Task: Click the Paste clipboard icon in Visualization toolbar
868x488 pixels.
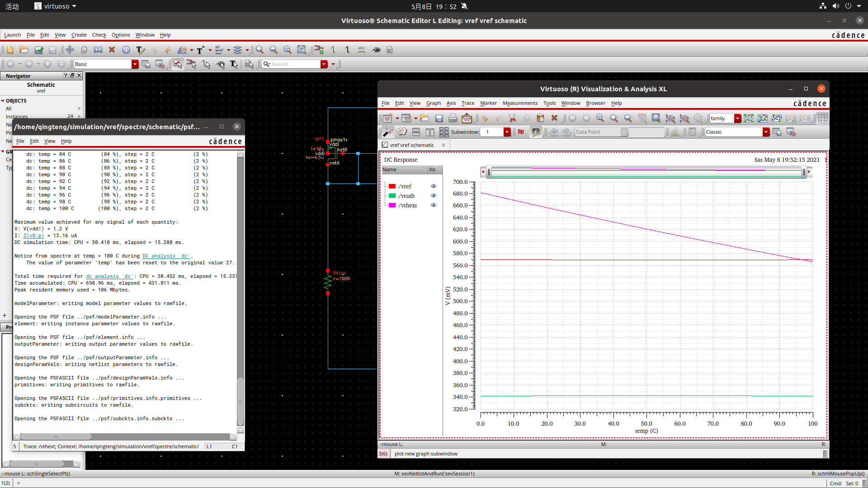Action: (540, 118)
